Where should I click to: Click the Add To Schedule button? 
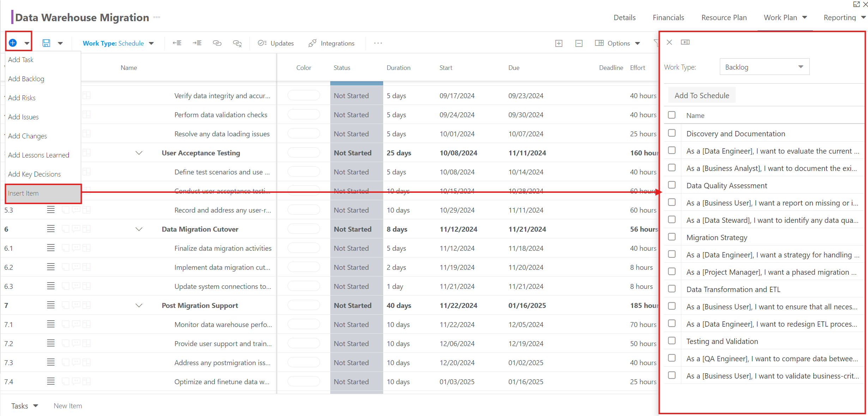click(702, 95)
